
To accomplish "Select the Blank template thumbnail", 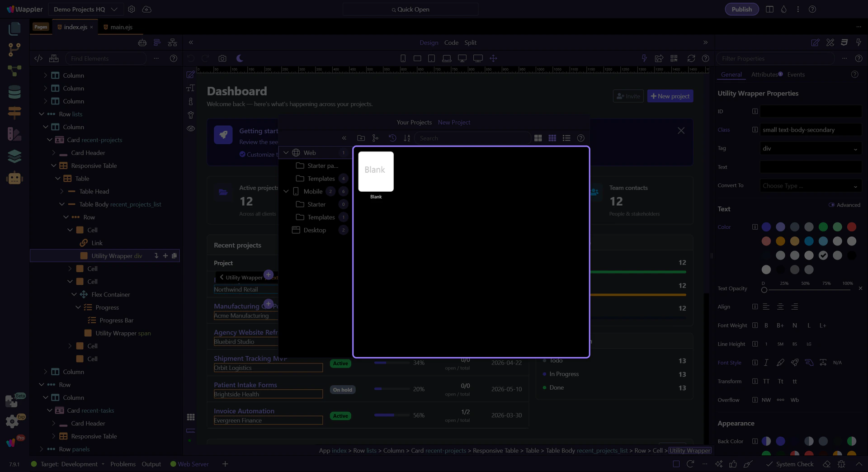I will pos(376,172).
